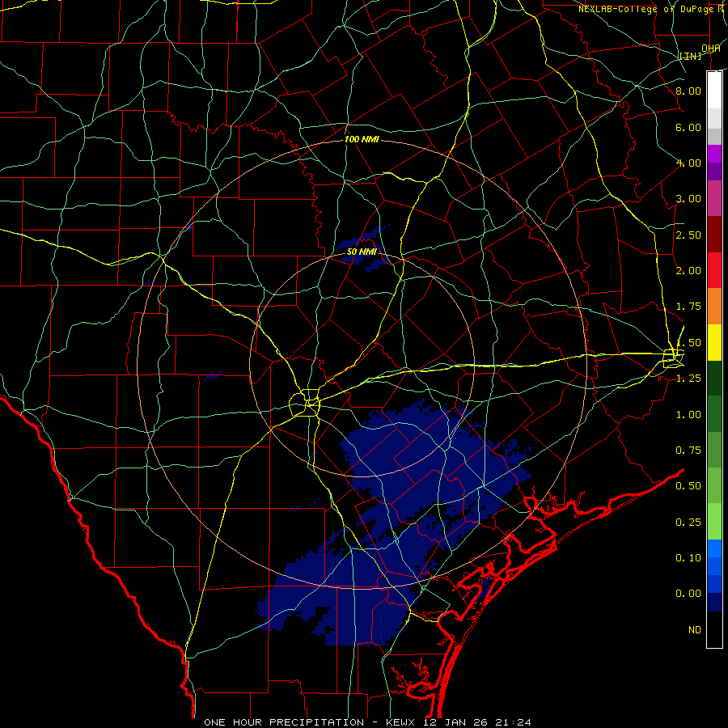Click the '0.25' legend value
The width and height of the screenshot is (728, 728).
(688, 523)
